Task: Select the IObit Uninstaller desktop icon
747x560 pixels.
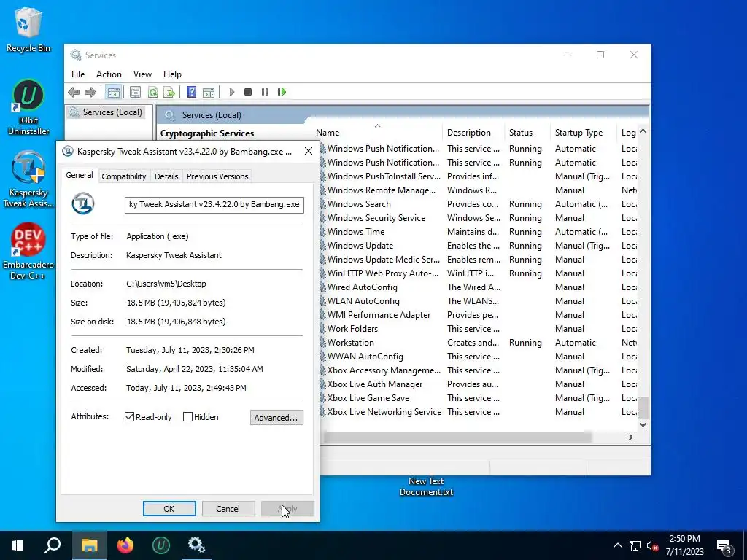Action: 28,107
